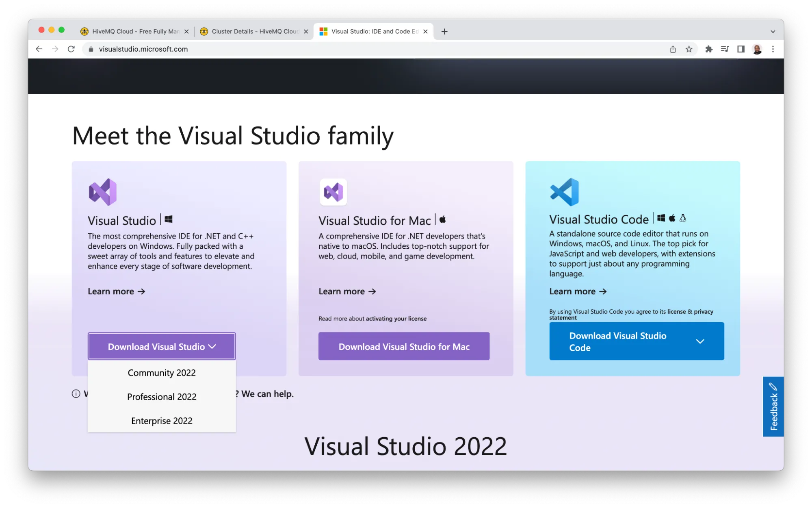Select Community 2022 from the dropdown
Screen dimensions: 812x508
point(161,372)
